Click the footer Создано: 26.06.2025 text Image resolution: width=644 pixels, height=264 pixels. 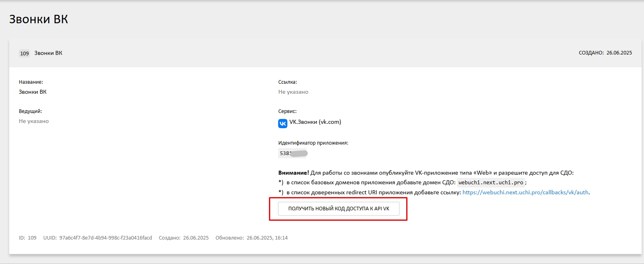coord(184,238)
